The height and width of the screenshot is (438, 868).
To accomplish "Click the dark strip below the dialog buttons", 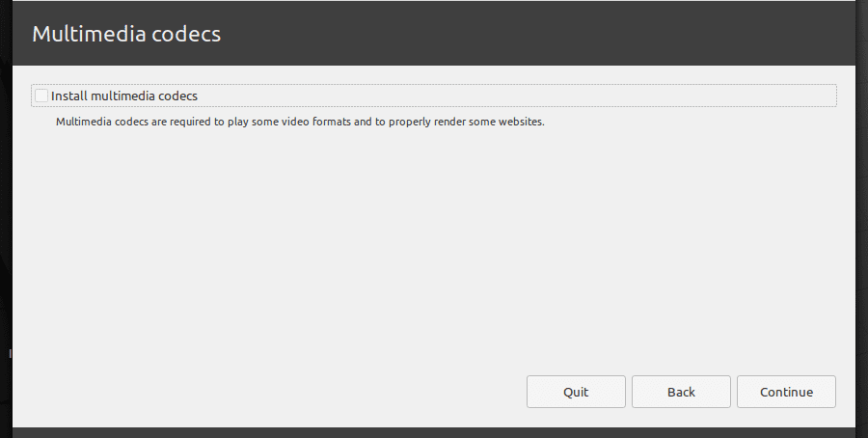I will (x=434, y=432).
